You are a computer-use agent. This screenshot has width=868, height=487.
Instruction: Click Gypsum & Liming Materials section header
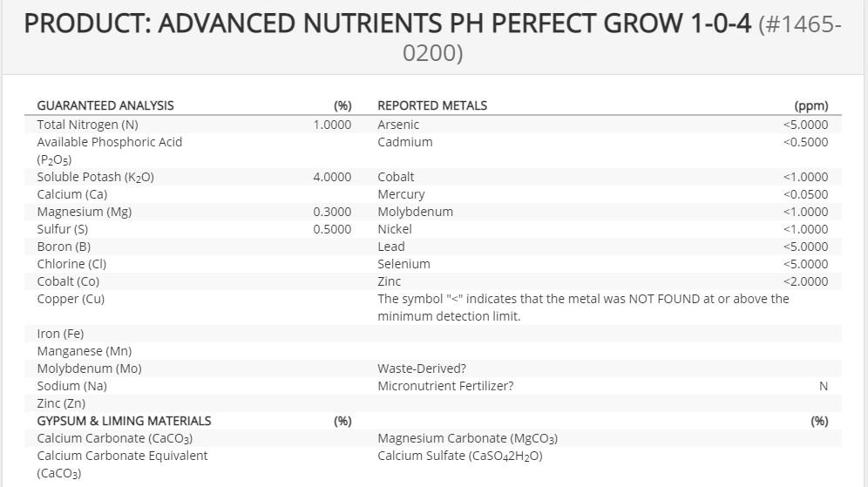click(124, 421)
